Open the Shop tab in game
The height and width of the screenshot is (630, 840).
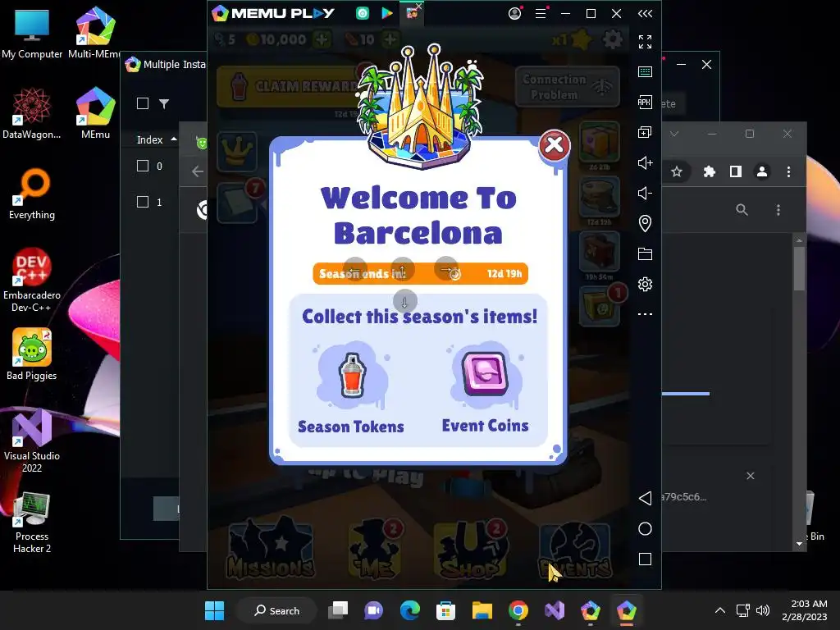pos(470,549)
